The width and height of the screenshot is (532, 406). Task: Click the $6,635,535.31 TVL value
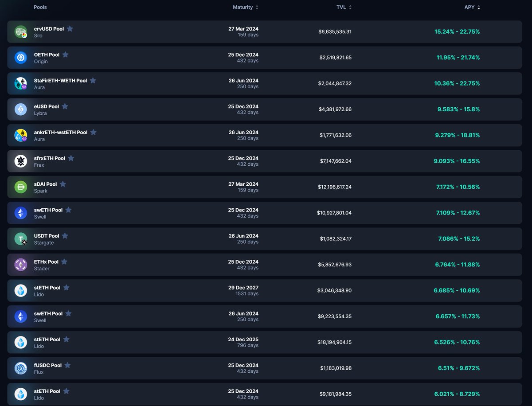pos(335,32)
